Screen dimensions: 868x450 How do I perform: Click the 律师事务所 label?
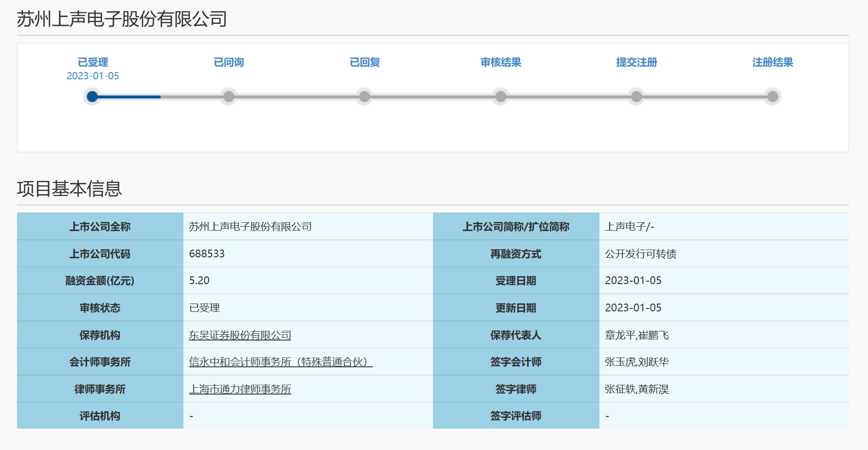[100, 389]
